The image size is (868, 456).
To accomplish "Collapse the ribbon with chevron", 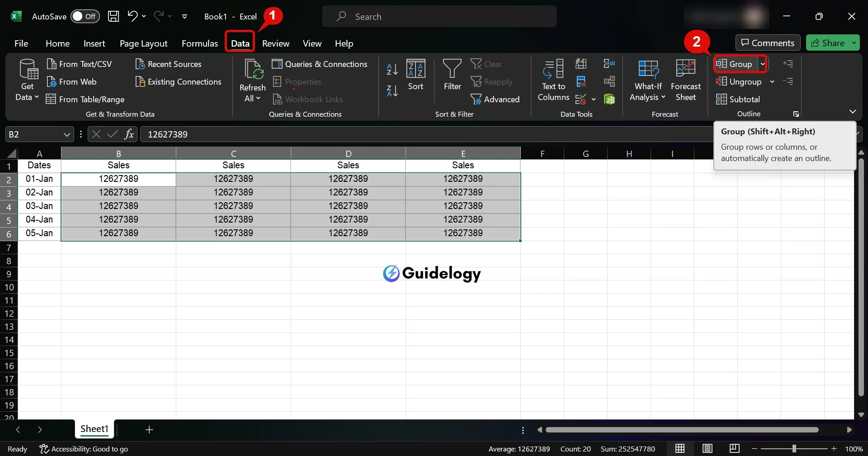I will [x=853, y=111].
